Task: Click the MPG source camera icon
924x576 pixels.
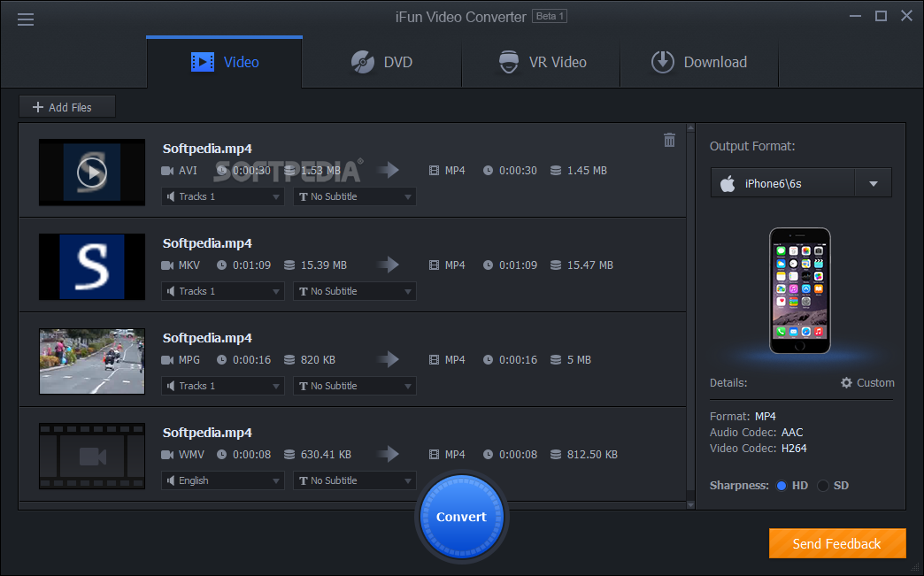Action: [x=167, y=360]
